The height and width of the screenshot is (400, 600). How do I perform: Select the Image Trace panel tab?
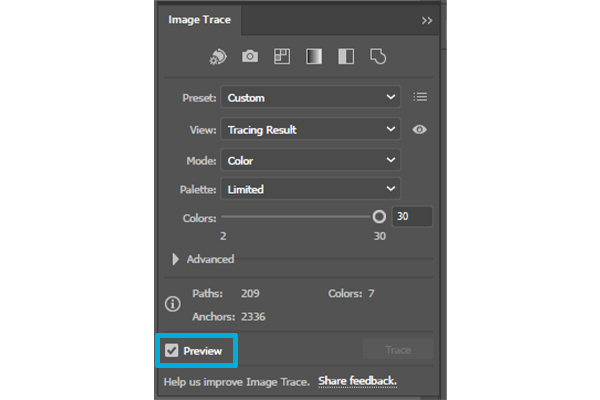click(198, 19)
